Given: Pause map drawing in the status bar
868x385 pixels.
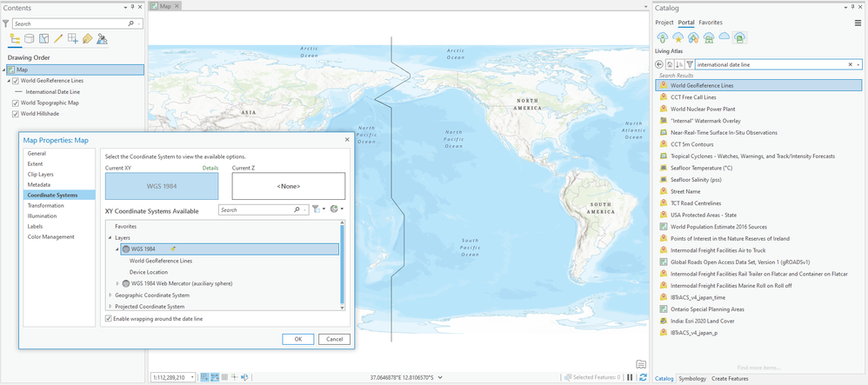Looking at the screenshot, I should click(x=630, y=377).
